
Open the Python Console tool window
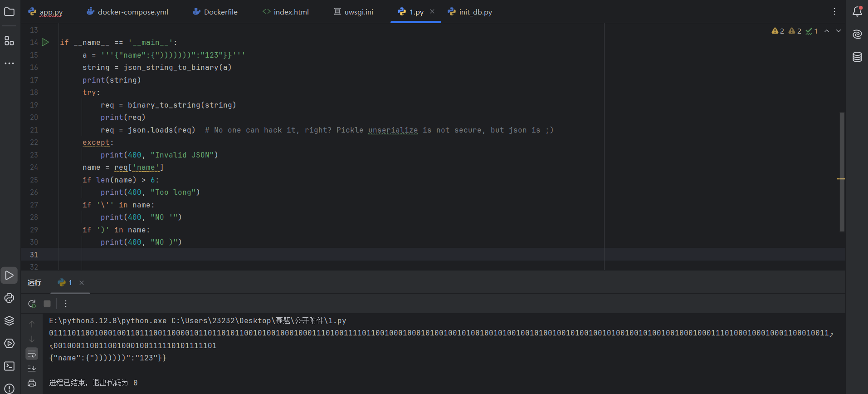[9, 298]
